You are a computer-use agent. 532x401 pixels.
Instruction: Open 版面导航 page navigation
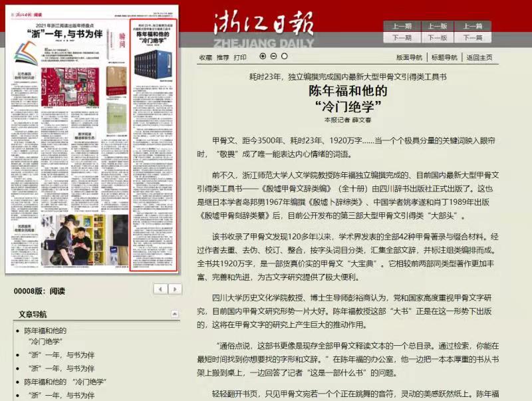tap(409, 57)
